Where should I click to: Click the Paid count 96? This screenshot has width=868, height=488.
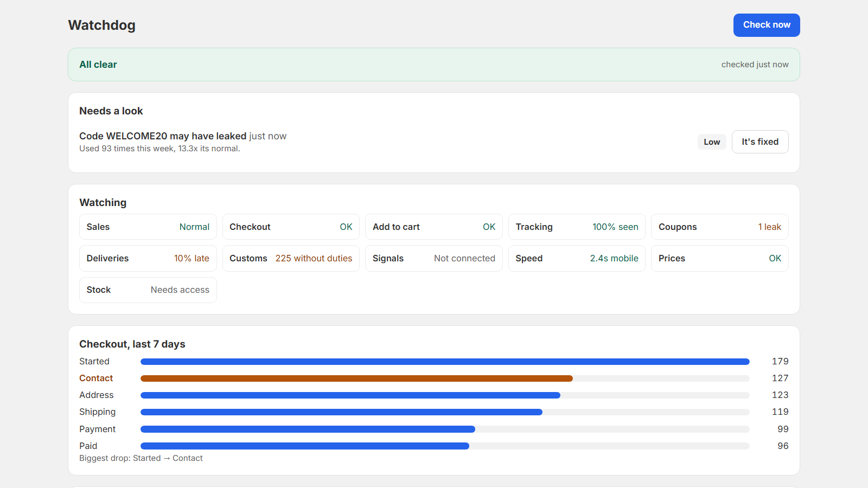783,446
